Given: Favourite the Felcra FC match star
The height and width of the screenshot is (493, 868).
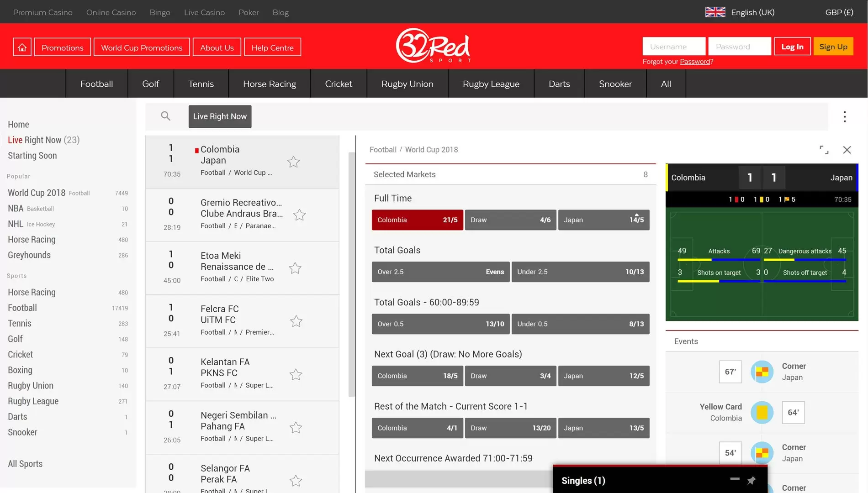Looking at the screenshot, I should [296, 321].
